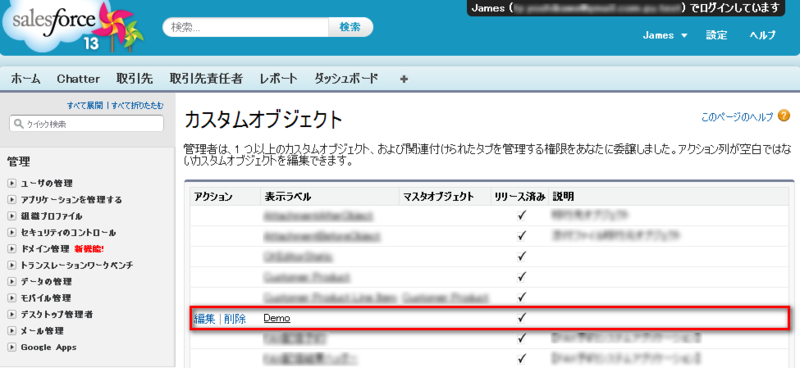Open the 取引先責任者 tab

coord(206,79)
